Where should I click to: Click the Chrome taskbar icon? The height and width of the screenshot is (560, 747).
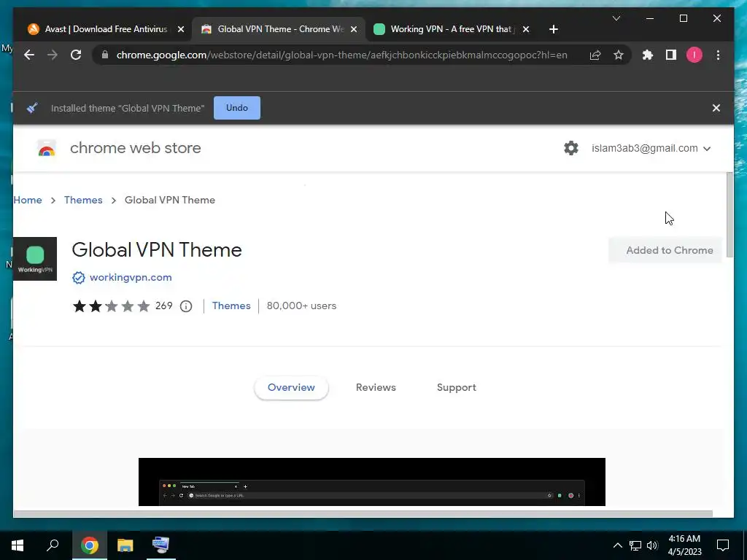point(89,545)
